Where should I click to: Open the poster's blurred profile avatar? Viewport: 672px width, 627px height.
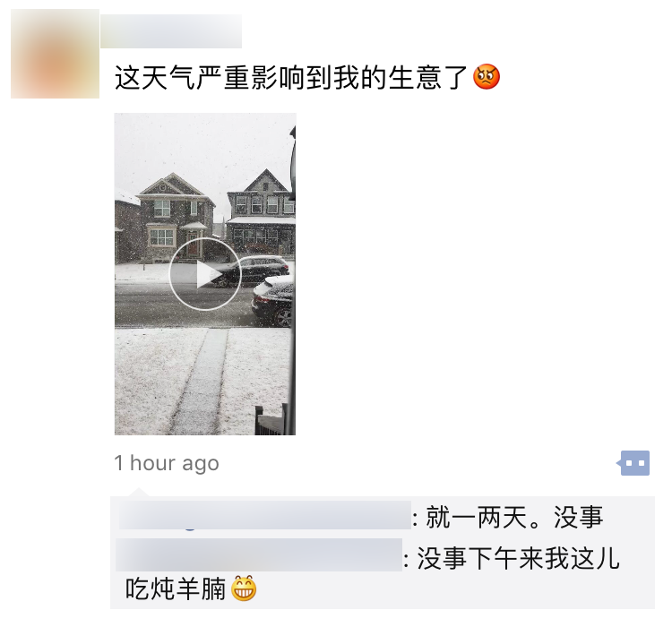[55, 54]
